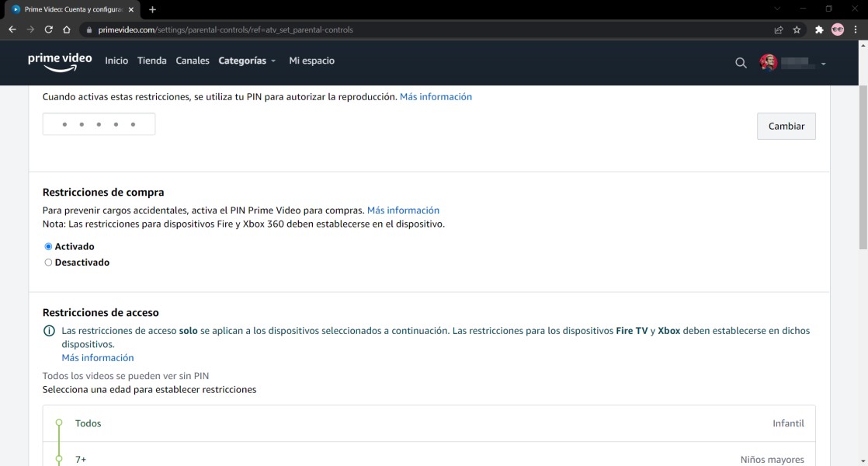The height and width of the screenshot is (466, 868).
Task: Open Más información under Restricciones de compra
Action: click(x=403, y=210)
